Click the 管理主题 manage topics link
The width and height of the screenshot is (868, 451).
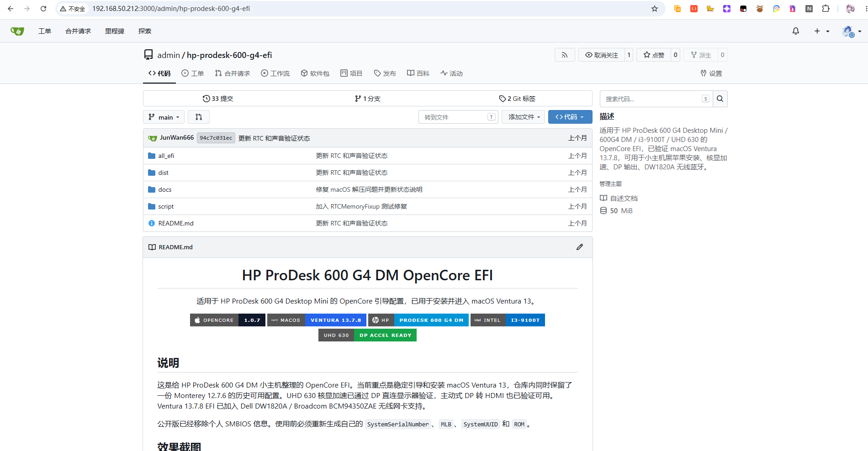611,184
